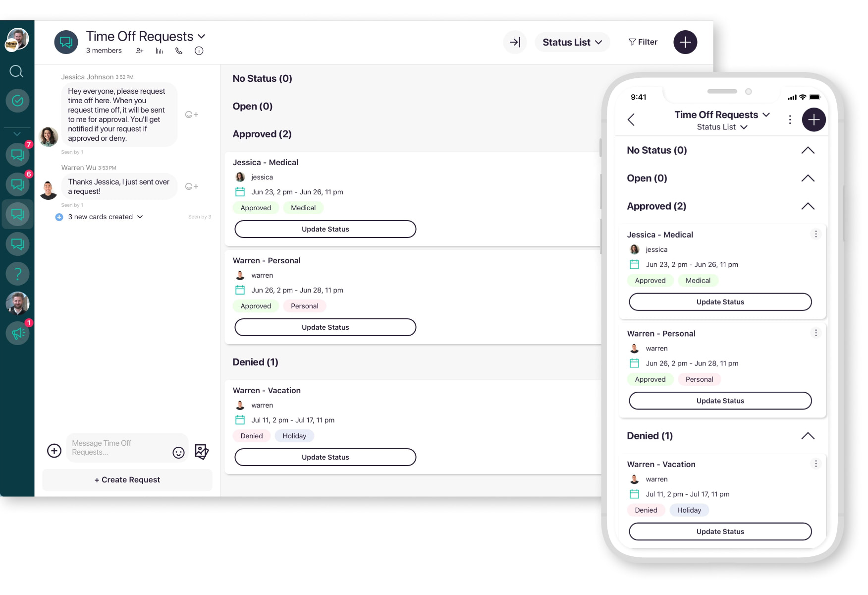Open the search icon in sidebar
The height and width of the screenshot is (595, 868).
coord(17,71)
